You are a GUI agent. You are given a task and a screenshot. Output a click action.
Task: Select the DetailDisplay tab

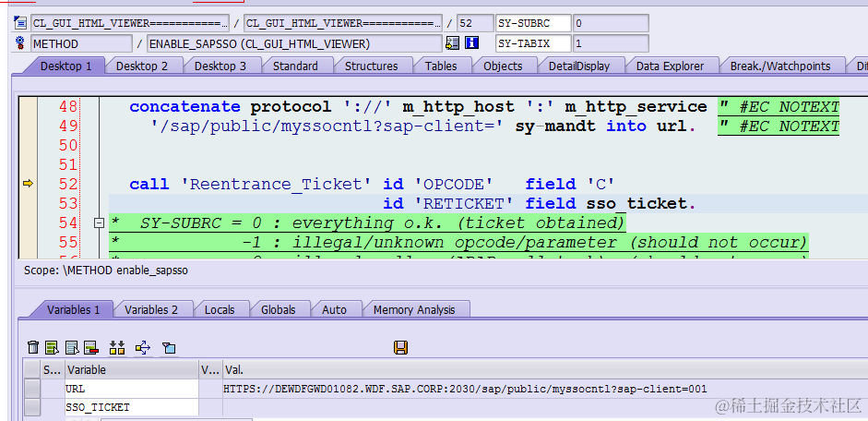click(579, 66)
